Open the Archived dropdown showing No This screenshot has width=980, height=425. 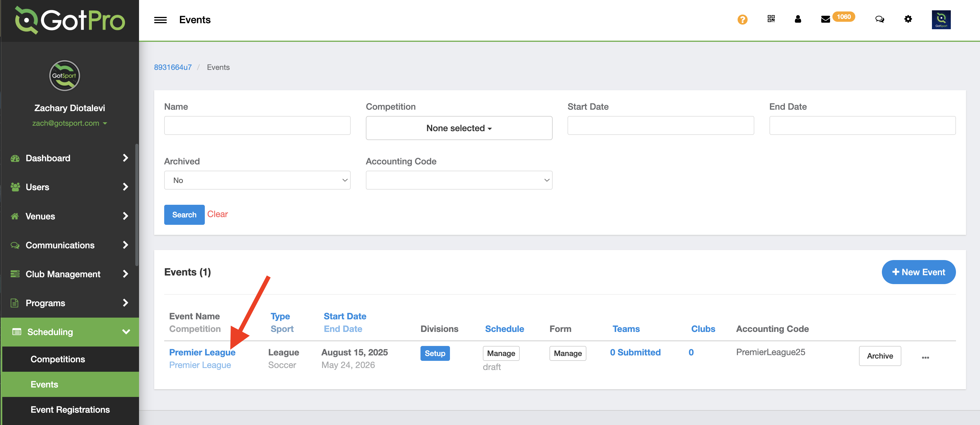[257, 180]
